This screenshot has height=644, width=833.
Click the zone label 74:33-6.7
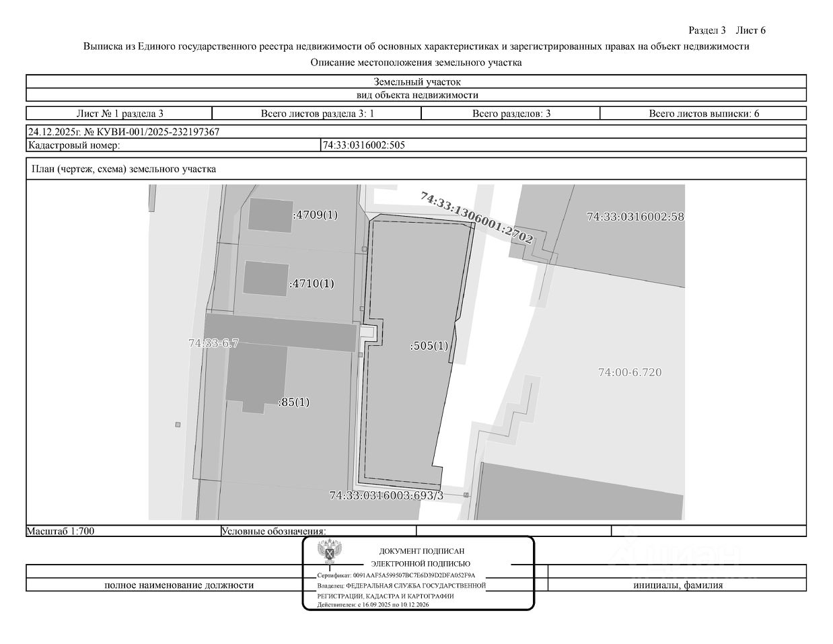pyautogui.click(x=213, y=343)
